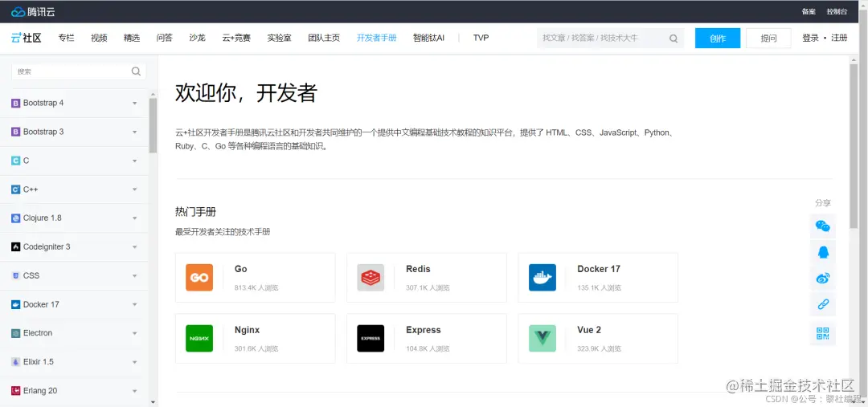The width and height of the screenshot is (868, 407).
Task: Click the 登录 link
Action: (x=810, y=39)
